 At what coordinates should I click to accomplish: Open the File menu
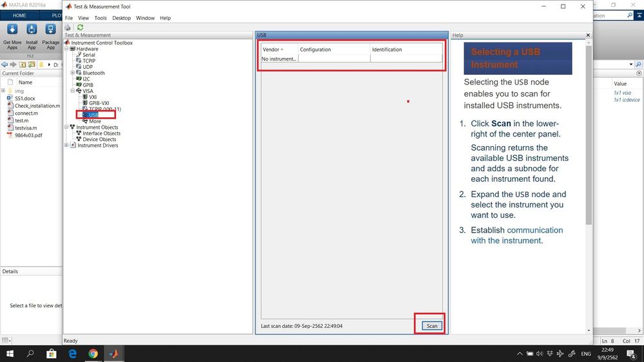(68, 18)
